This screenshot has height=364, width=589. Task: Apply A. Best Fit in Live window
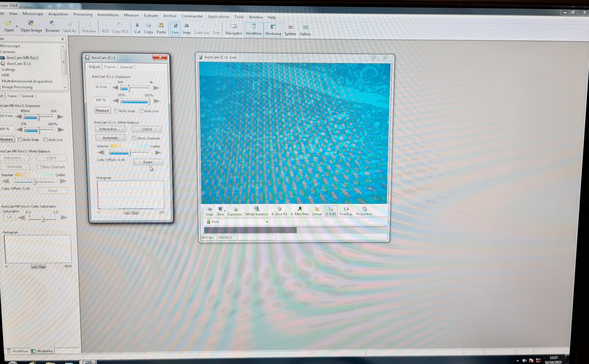(x=279, y=211)
